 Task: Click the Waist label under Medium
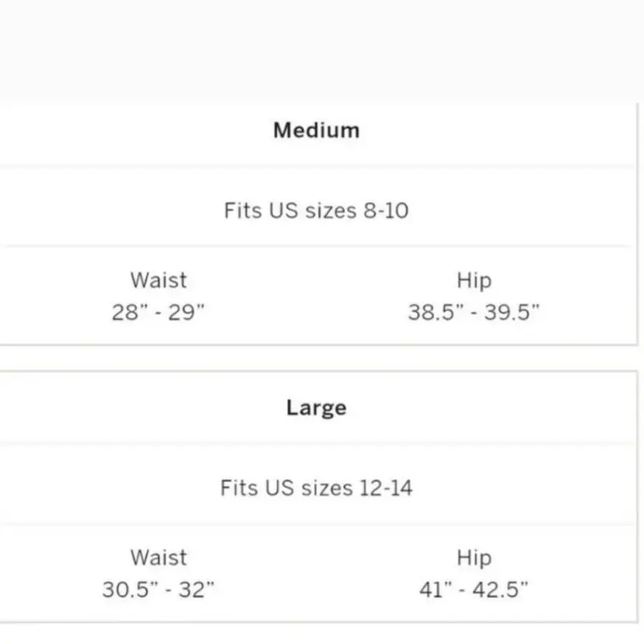[159, 279]
